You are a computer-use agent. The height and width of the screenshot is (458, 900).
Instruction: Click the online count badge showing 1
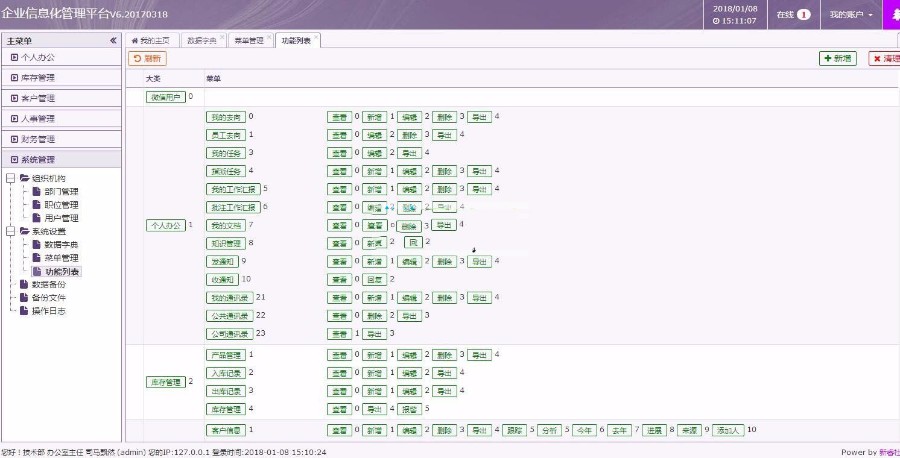point(804,14)
